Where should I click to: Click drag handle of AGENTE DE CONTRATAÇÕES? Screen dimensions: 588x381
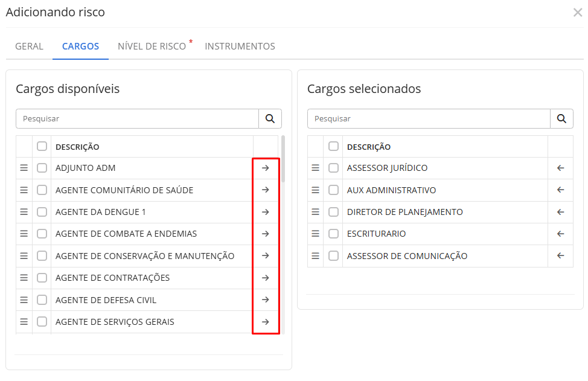(24, 278)
